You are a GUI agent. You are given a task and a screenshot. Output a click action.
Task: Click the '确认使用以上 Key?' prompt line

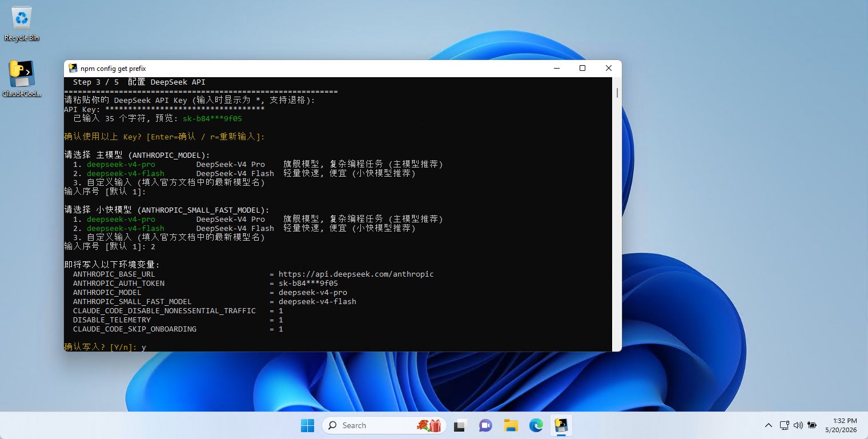[164, 137]
